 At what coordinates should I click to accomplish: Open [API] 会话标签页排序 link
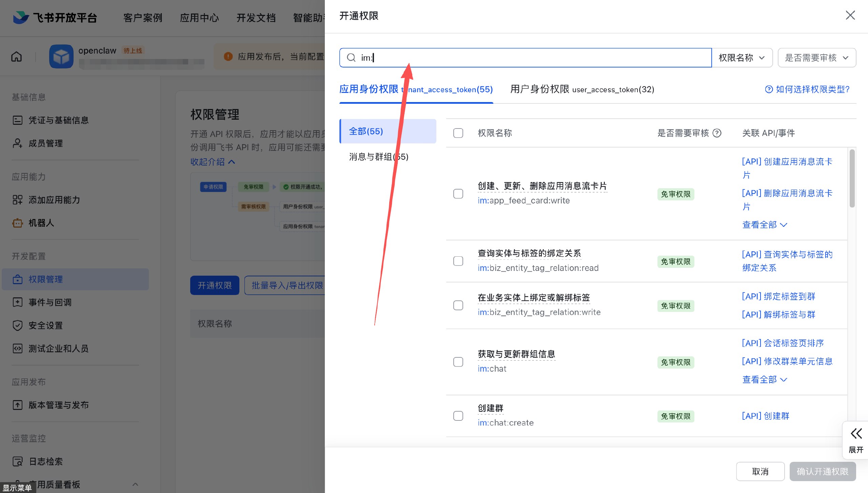point(783,343)
